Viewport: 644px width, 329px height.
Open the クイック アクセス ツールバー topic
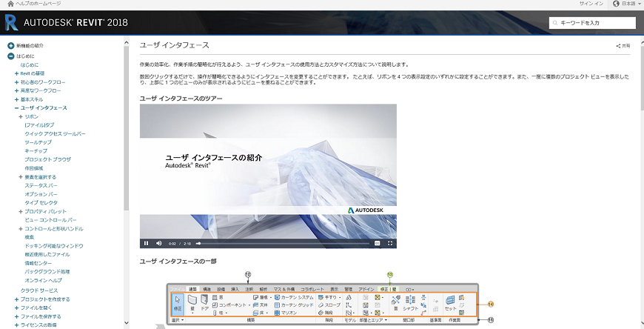pos(55,133)
